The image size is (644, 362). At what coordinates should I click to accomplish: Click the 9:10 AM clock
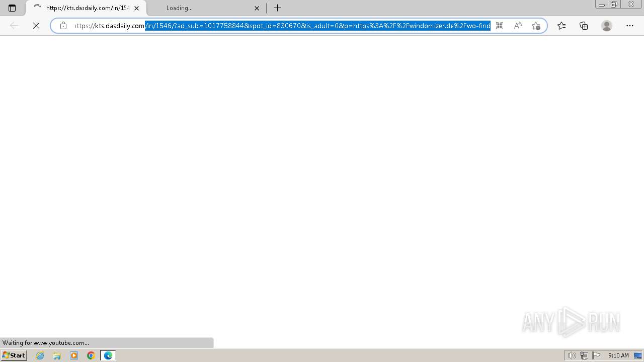(x=618, y=355)
